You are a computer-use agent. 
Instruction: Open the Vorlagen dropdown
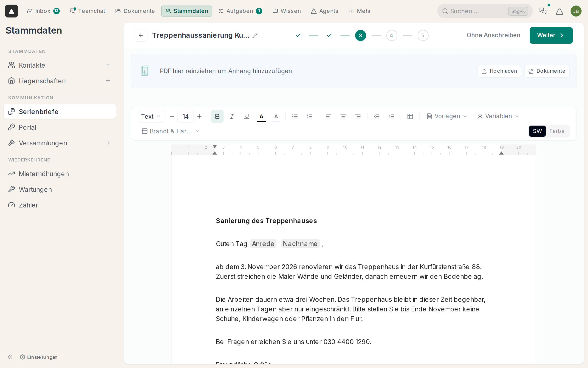click(447, 116)
